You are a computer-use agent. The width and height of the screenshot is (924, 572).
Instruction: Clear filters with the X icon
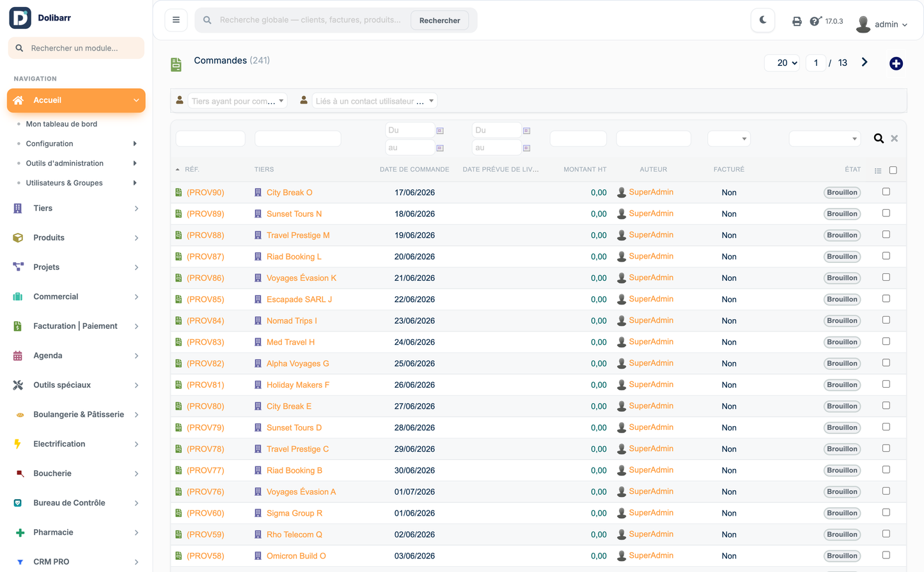(x=895, y=138)
